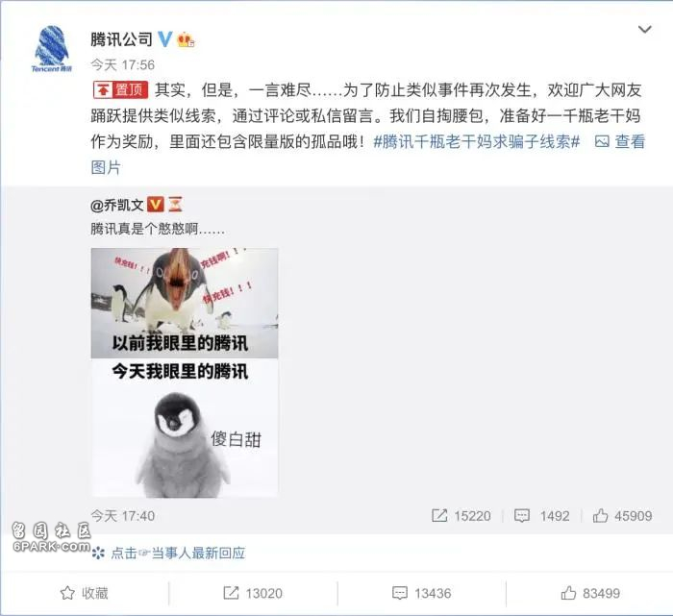Like the original post with 45909 likes
The width and height of the screenshot is (673, 616).
click(622, 516)
